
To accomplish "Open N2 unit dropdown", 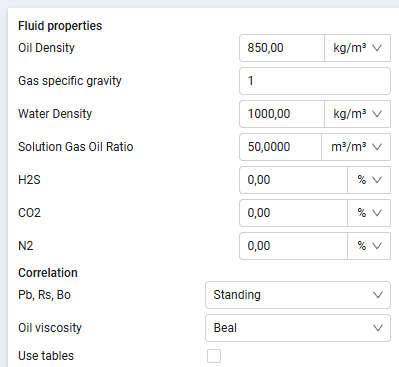I will 369,246.
